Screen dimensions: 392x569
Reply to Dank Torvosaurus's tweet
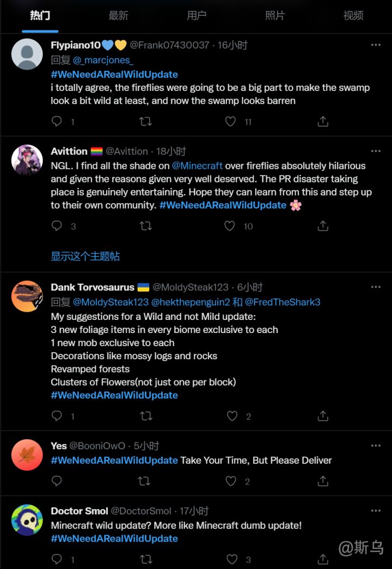[x=57, y=416]
